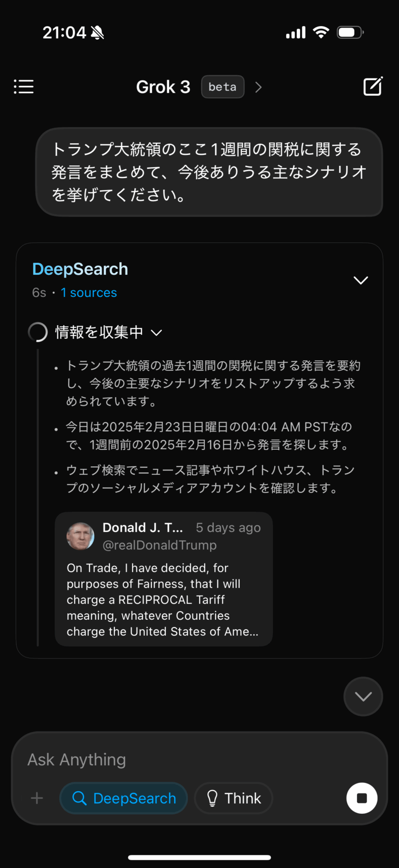Expand the 情報を収集中 step chevron
This screenshot has height=868, width=399.
[156, 333]
